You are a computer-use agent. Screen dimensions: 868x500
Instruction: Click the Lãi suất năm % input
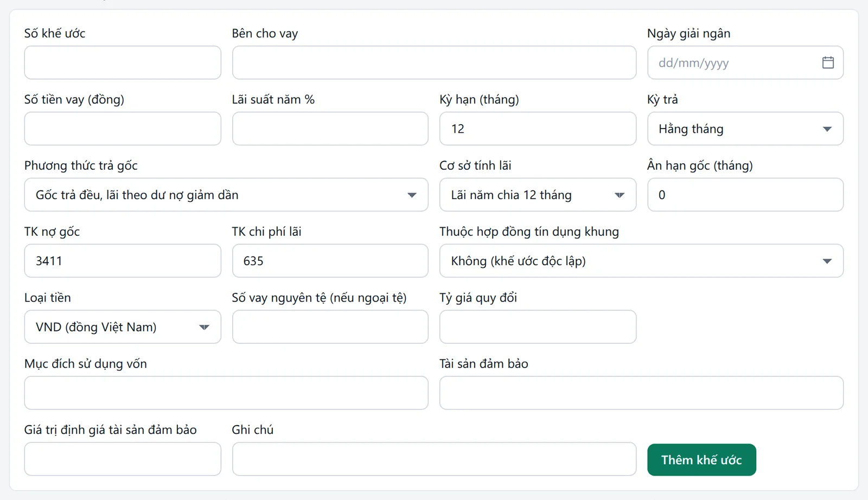330,129
